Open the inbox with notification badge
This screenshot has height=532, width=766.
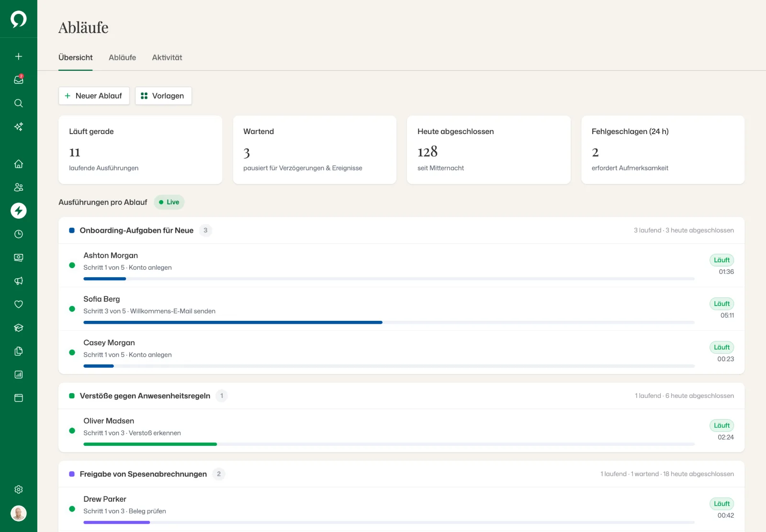19,80
